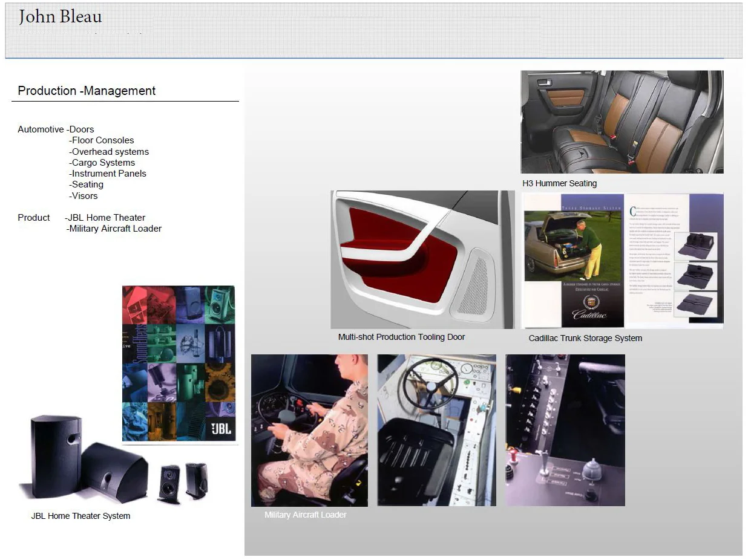Screen dimensions: 748x560
Task: Select the "-Instrument Panels" list entry
Action: tap(108, 174)
